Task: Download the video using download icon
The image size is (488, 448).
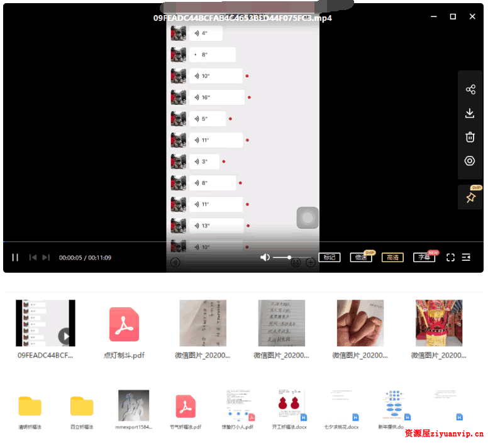Action: [x=470, y=114]
